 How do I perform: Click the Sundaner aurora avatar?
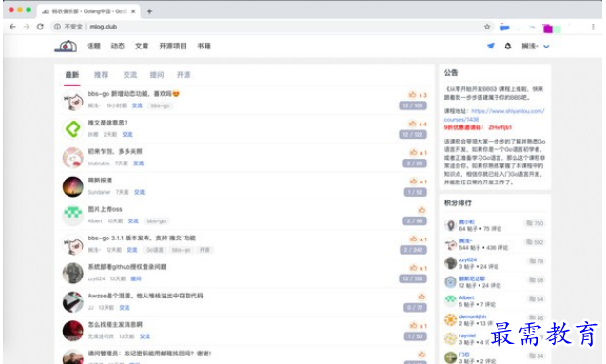[x=73, y=187]
